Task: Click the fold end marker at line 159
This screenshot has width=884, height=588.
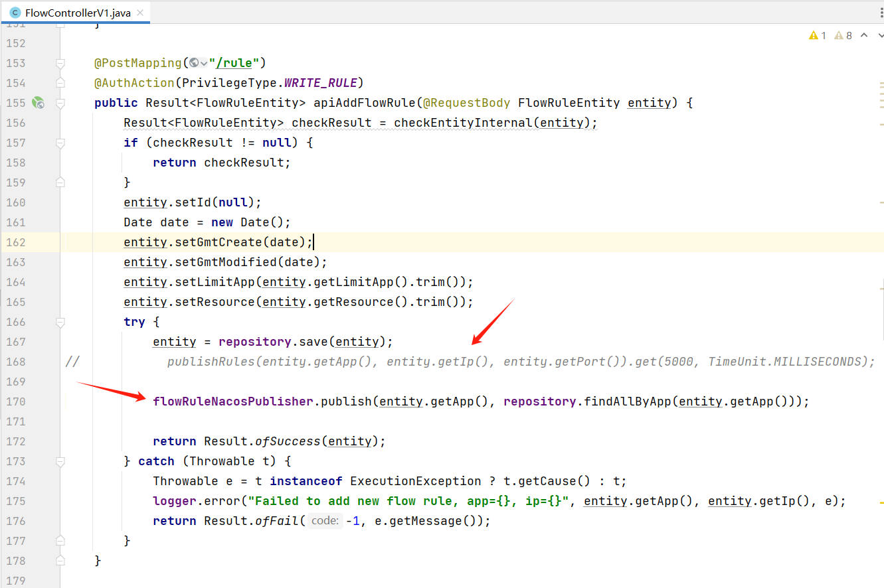Action: point(60,183)
